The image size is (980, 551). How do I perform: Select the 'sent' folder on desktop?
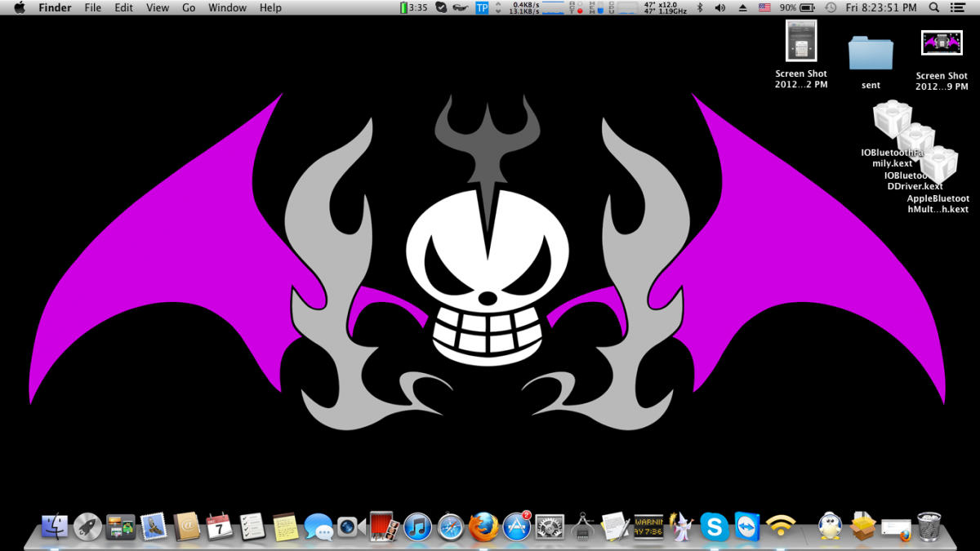pos(871,61)
